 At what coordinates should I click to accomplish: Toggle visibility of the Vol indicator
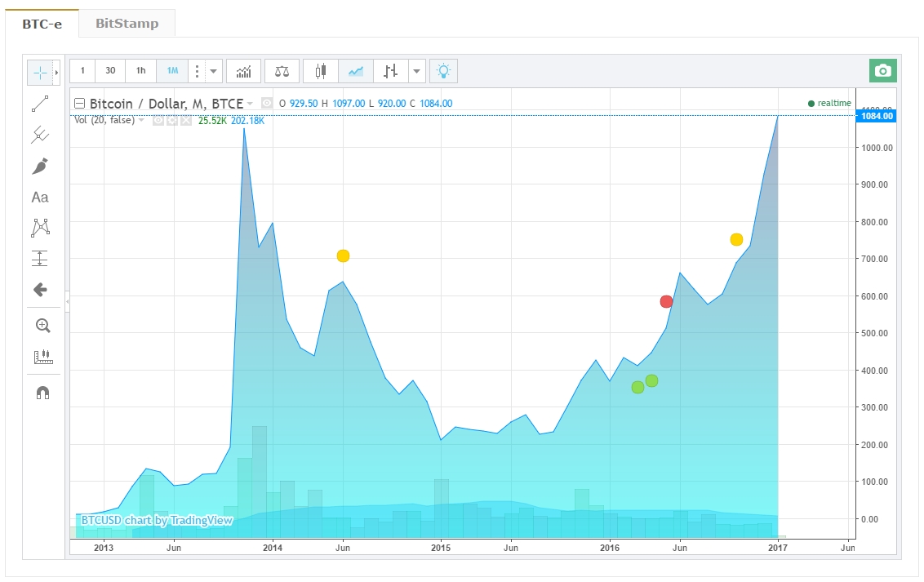coord(158,121)
